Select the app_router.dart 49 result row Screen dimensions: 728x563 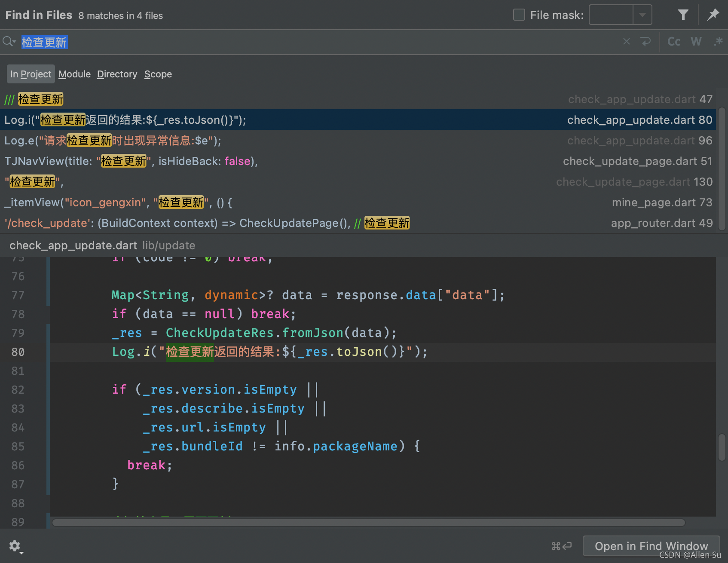(x=360, y=223)
